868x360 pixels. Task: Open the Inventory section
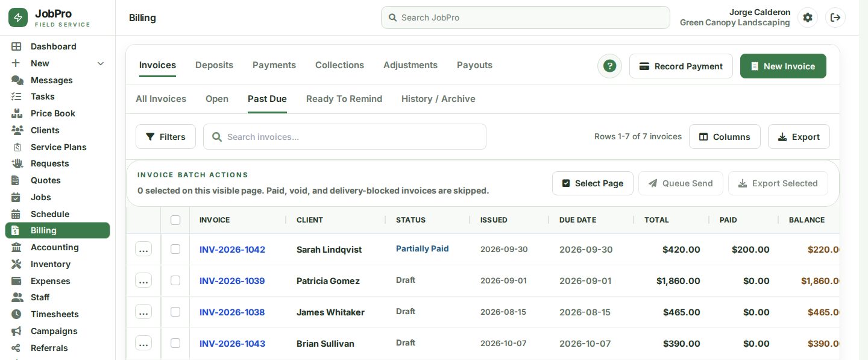[x=58, y=264]
